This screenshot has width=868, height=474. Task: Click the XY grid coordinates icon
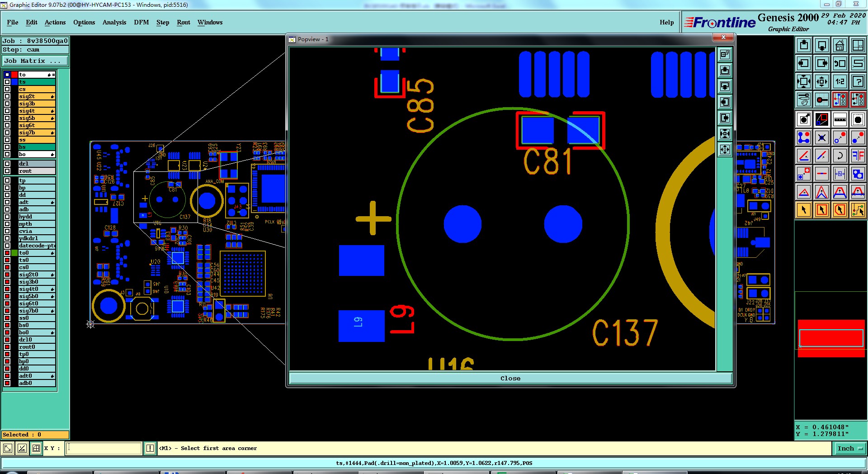pyautogui.click(x=858, y=45)
